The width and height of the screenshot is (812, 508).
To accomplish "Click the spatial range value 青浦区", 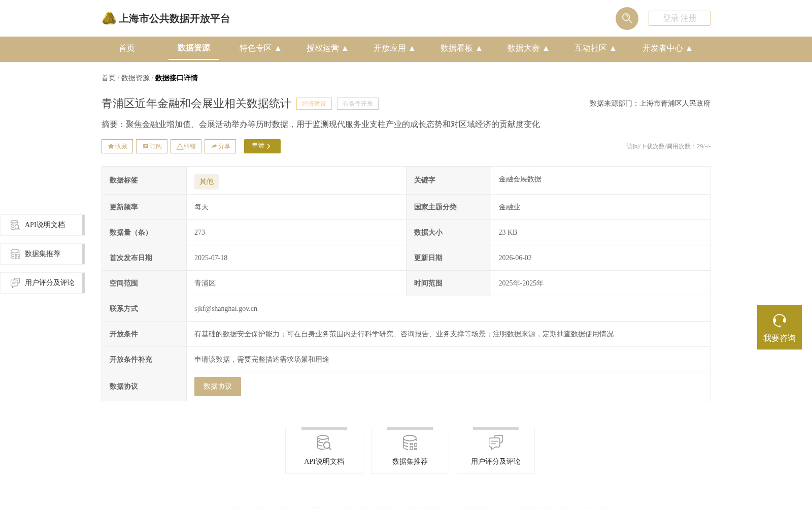I will point(205,283).
